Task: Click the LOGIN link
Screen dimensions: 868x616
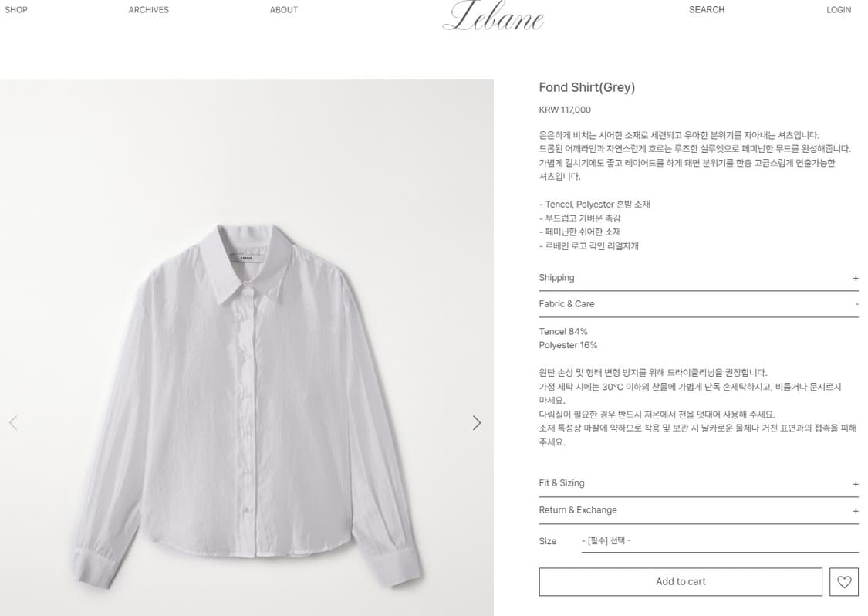Action: (839, 10)
